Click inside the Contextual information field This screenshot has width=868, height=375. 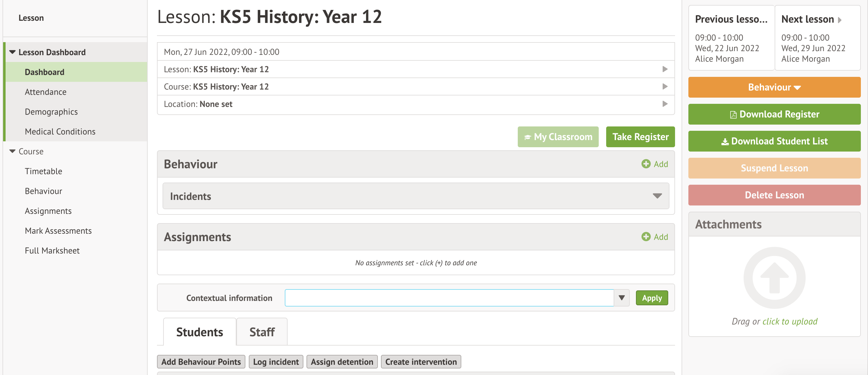[x=449, y=298]
